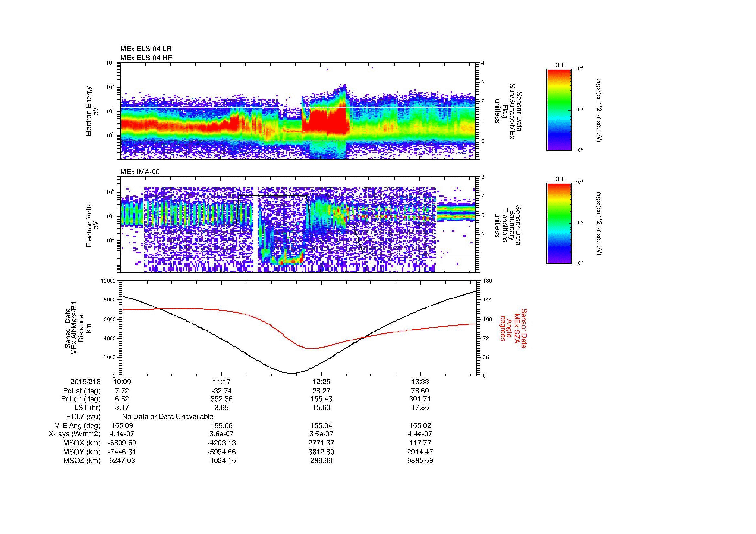
Task: Click the top DEF color bar
Action: [559, 110]
